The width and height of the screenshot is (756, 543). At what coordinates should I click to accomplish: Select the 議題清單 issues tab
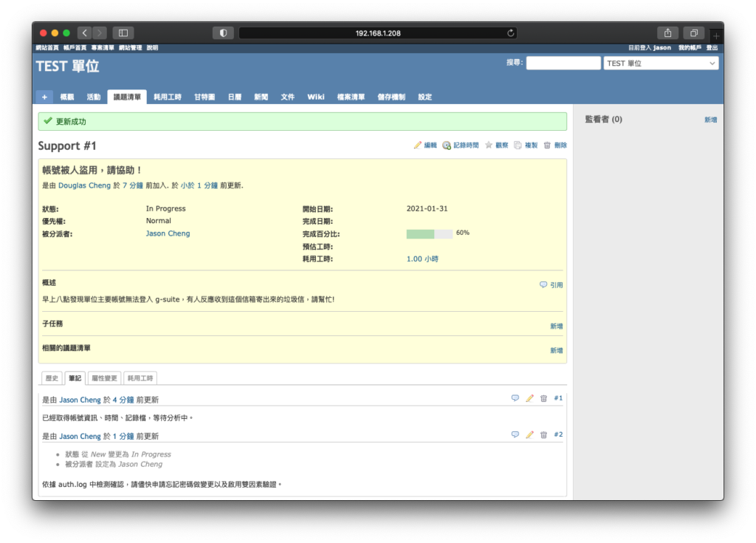127,97
